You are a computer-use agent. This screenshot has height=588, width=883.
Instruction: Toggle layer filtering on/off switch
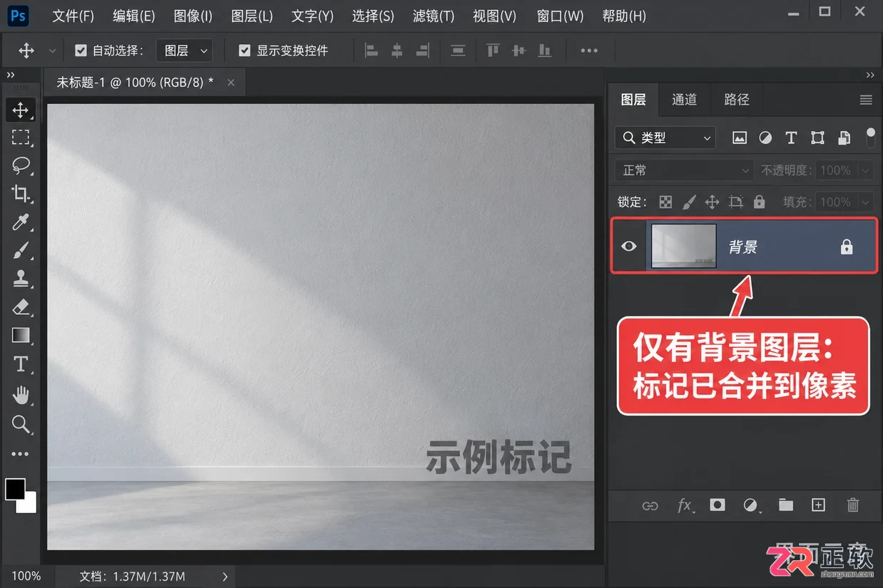(870, 138)
